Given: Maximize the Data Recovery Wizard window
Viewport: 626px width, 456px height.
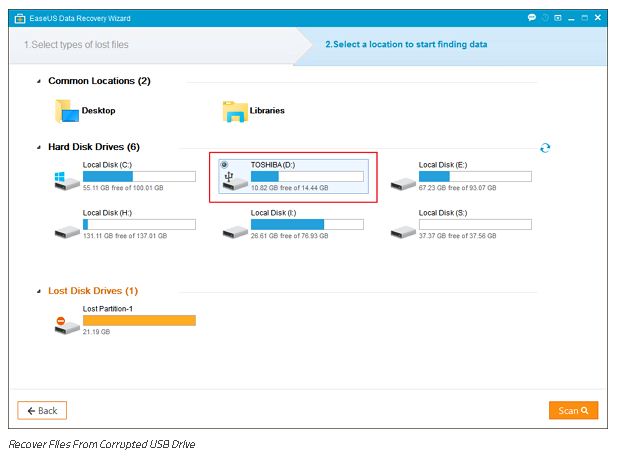Looking at the screenshot, I should pos(584,18).
